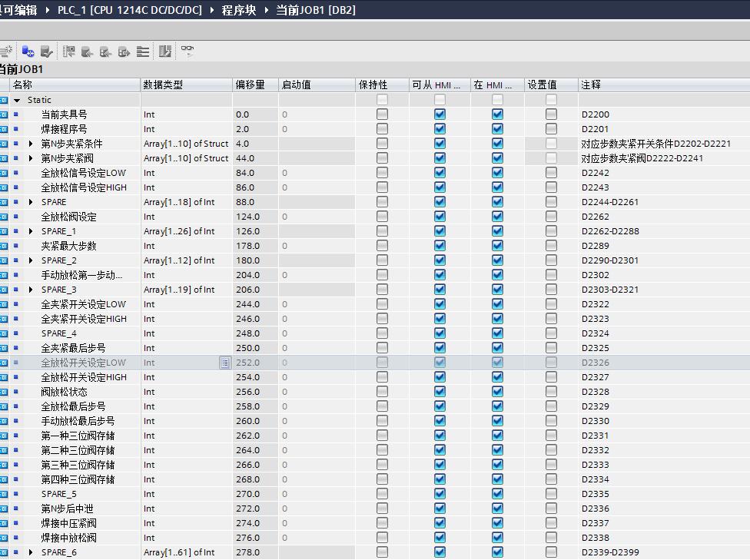Image resolution: width=750 pixels, height=560 pixels.
Task: Collapse the Static section
Action: coord(17,100)
